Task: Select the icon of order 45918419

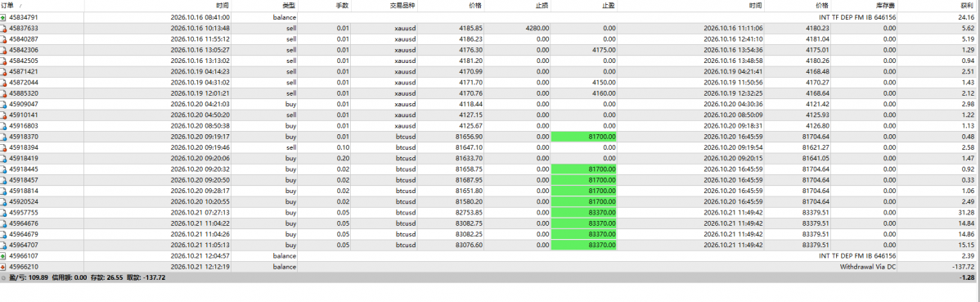Action: pos(4,158)
